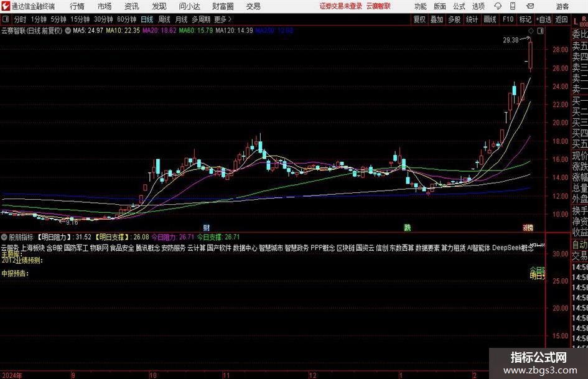Switch to 分时 chart period
Viewport: 588px width, 379px height.
(21, 19)
